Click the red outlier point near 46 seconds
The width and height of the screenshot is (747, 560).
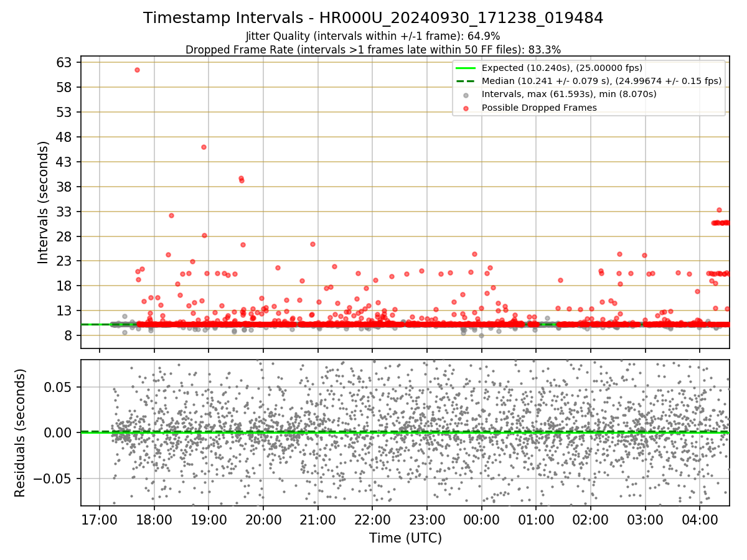[204, 147]
